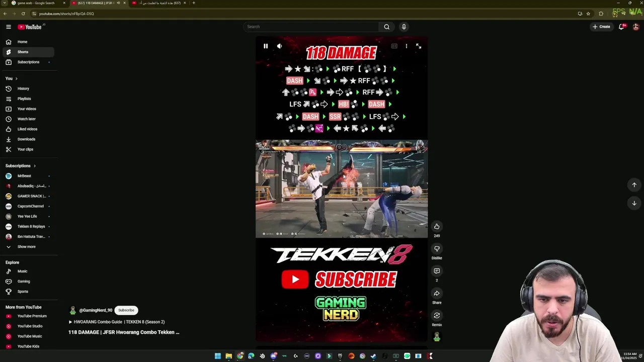This screenshot has width=644, height=362.
Task: Focus the YouTube search field
Action: coord(311,27)
